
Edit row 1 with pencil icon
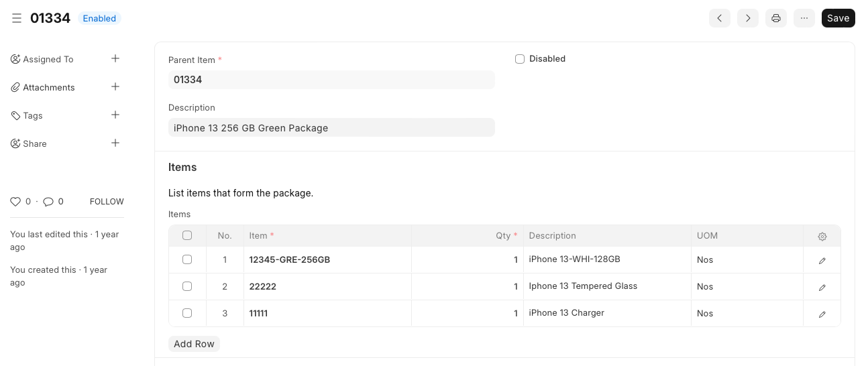(822, 261)
